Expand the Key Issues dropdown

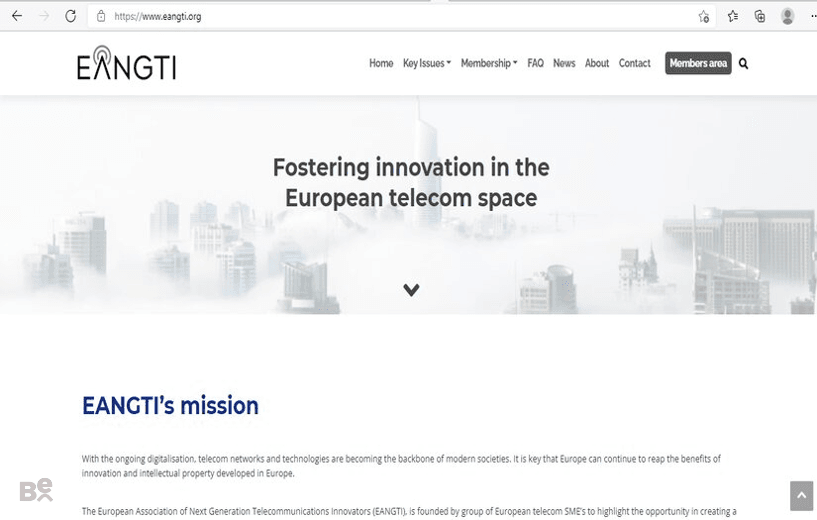pyautogui.click(x=427, y=63)
